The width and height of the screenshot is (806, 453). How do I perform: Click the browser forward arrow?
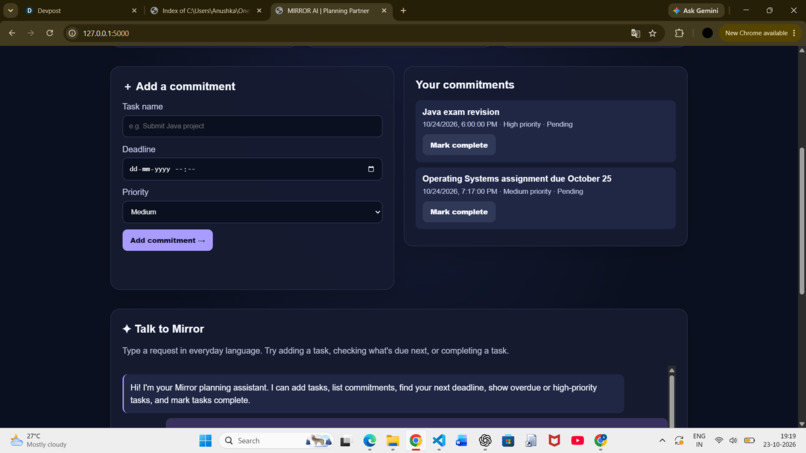click(x=31, y=33)
